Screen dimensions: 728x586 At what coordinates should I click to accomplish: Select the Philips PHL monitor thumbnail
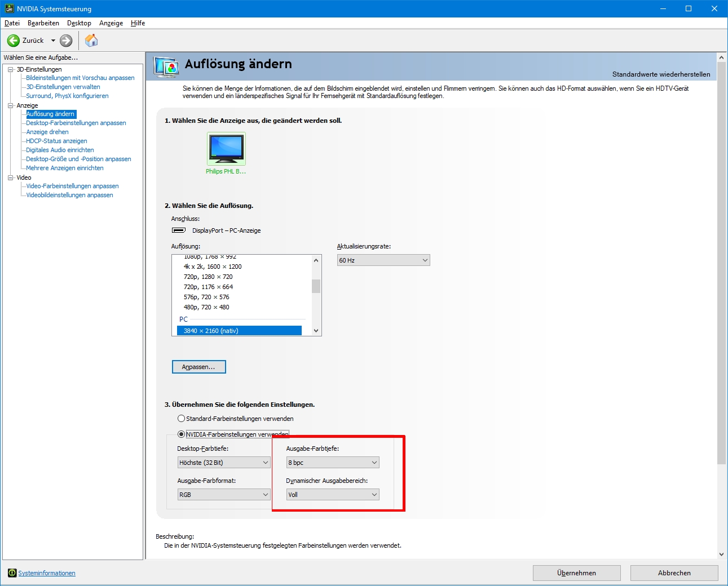pyautogui.click(x=226, y=148)
